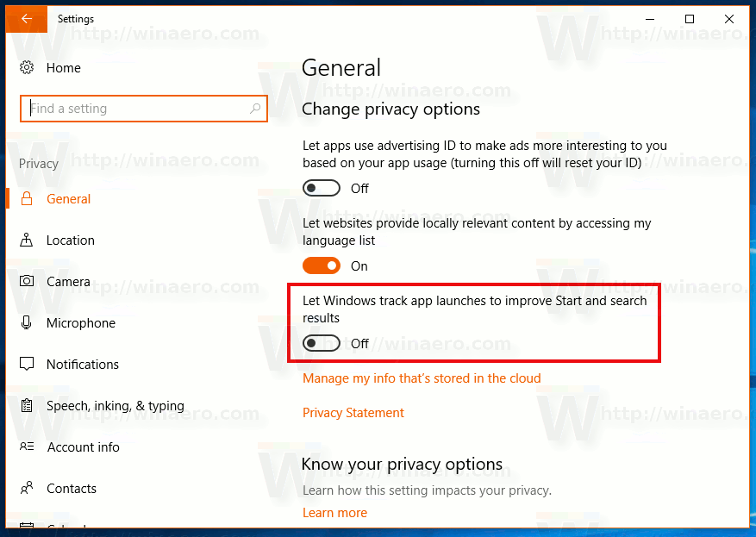Click the back arrow button
Image resolution: width=756 pixels, height=537 pixels.
click(27, 19)
